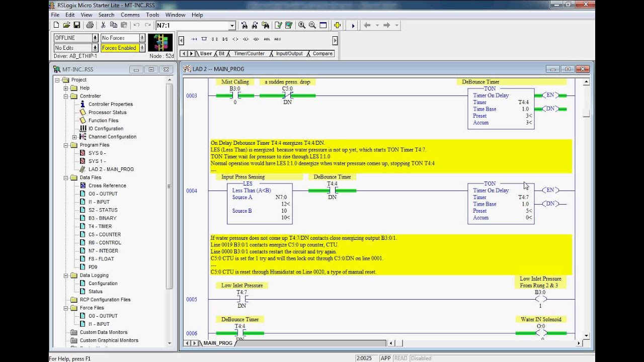Select the MAIN_PROG tab at the bottom
Image resolution: width=644 pixels, height=362 pixels.
click(x=218, y=343)
